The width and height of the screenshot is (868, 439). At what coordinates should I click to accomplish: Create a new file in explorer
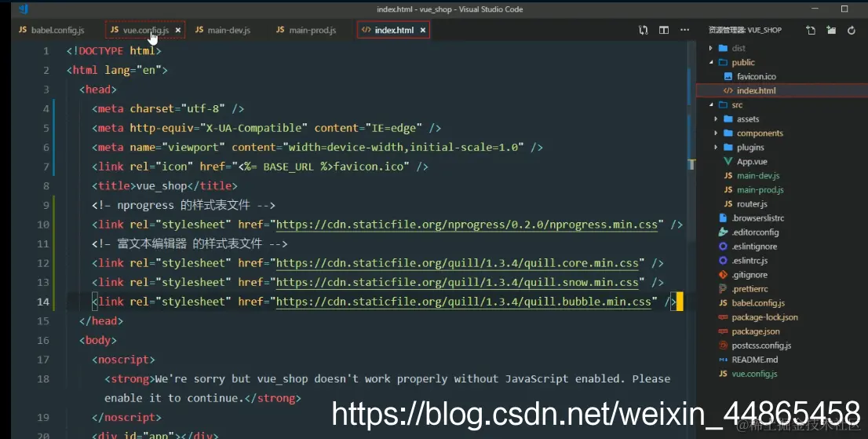[x=811, y=30]
